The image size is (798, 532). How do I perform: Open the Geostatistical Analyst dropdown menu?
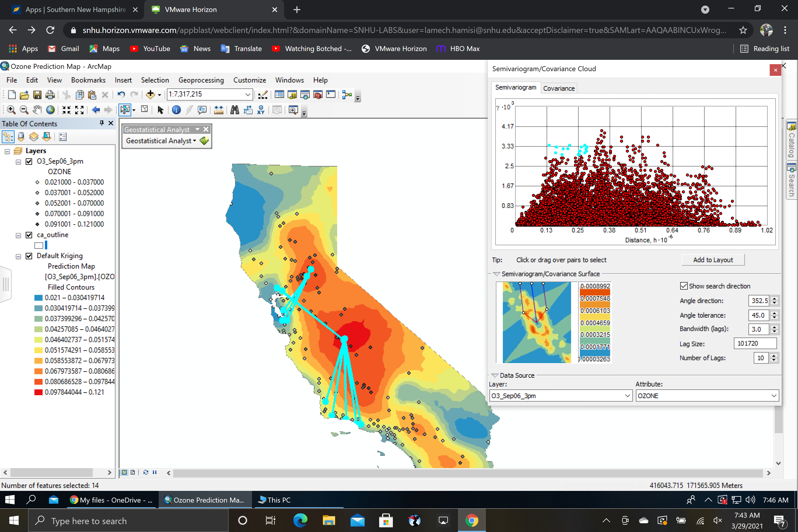(161, 141)
